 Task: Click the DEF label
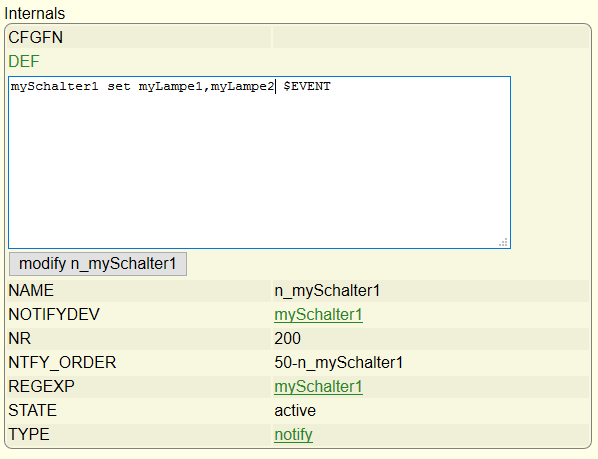pos(24,61)
